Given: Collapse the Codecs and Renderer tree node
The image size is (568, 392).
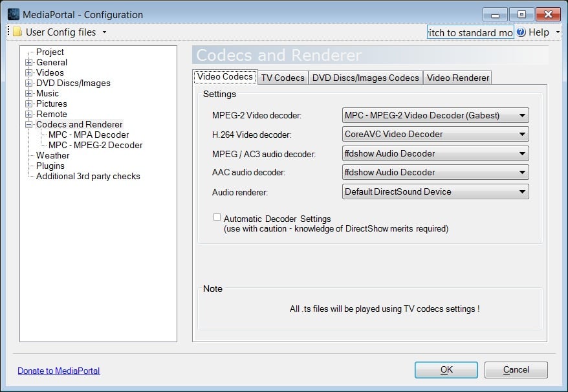Looking at the screenshot, I should tap(29, 125).
